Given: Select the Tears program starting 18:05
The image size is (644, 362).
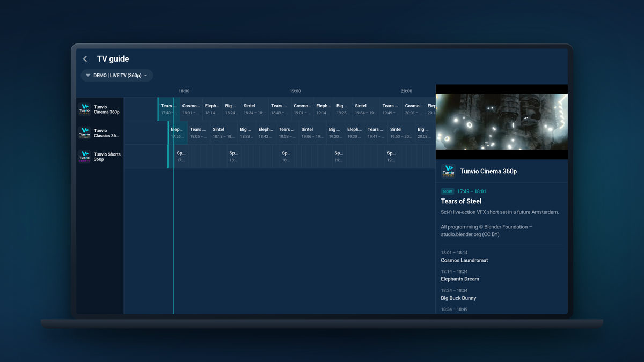Looking at the screenshot, I should point(198,132).
